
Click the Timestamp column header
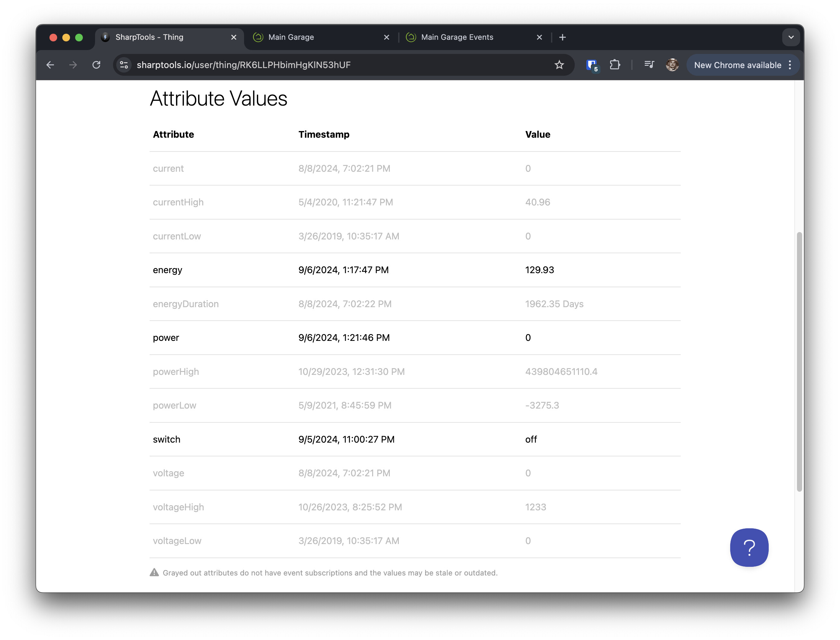[x=324, y=134]
